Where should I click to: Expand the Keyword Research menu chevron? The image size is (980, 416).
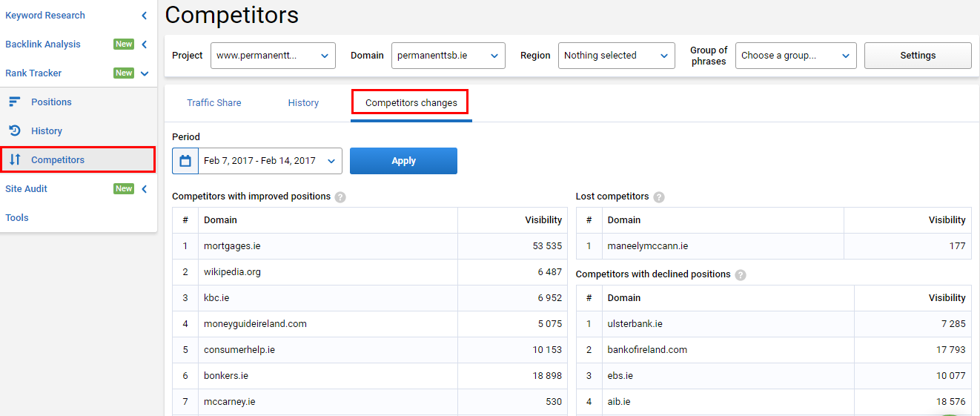point(145,16)
